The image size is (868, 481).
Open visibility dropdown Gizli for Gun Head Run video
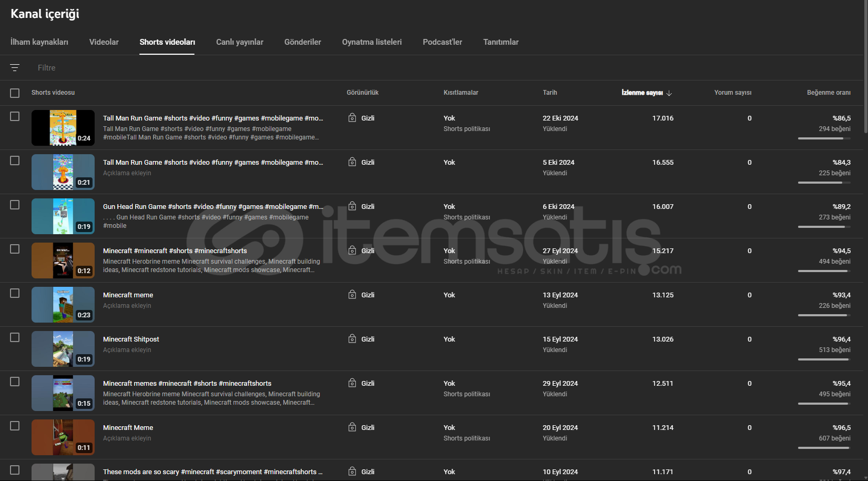[367, 207]
